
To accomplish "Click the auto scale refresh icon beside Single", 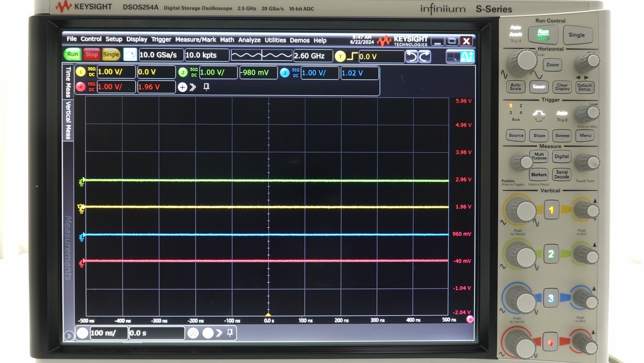I will 130,54.
